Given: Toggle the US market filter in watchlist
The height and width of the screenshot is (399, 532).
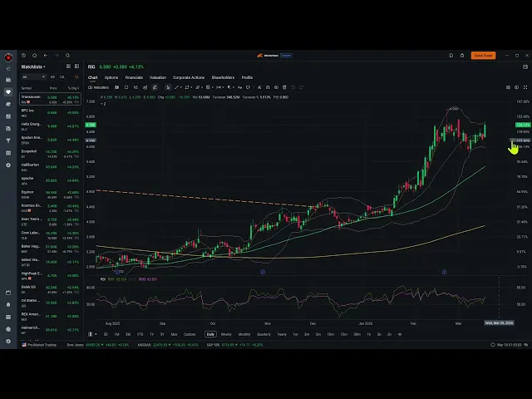Looking at the screenshot, I should [x=52, y=77].
